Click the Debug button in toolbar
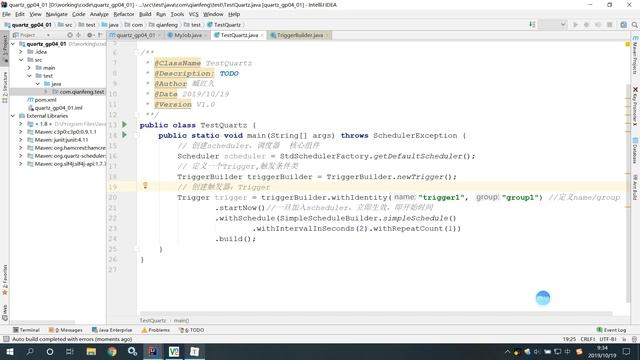This screenshot has height=360, width=640. (587, 25)
